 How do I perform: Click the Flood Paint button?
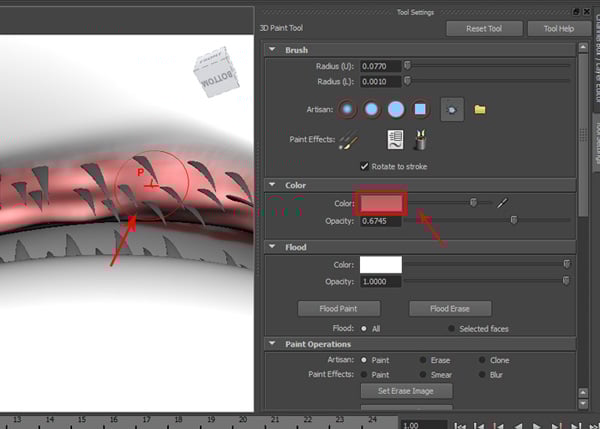pyautogui.click(x=339, y=308)
